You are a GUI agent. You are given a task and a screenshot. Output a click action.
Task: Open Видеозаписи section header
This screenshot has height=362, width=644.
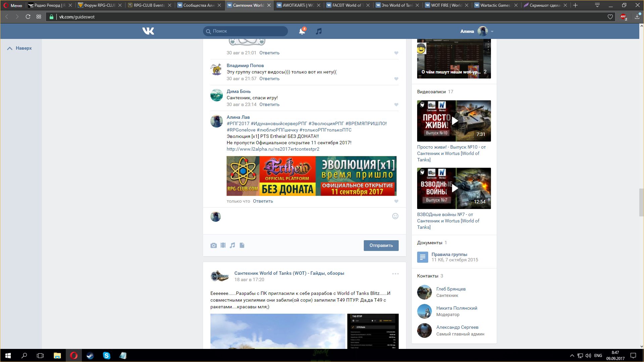pos(431,92)
